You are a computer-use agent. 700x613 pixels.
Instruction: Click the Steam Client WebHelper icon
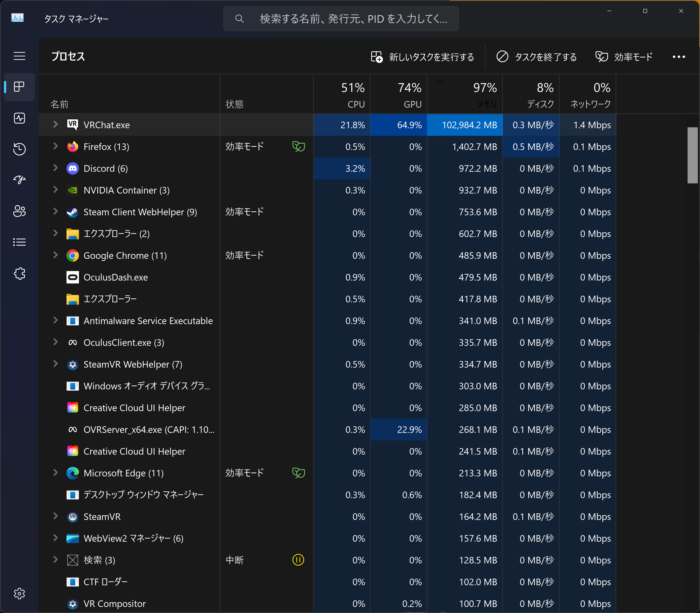[73, 212]
